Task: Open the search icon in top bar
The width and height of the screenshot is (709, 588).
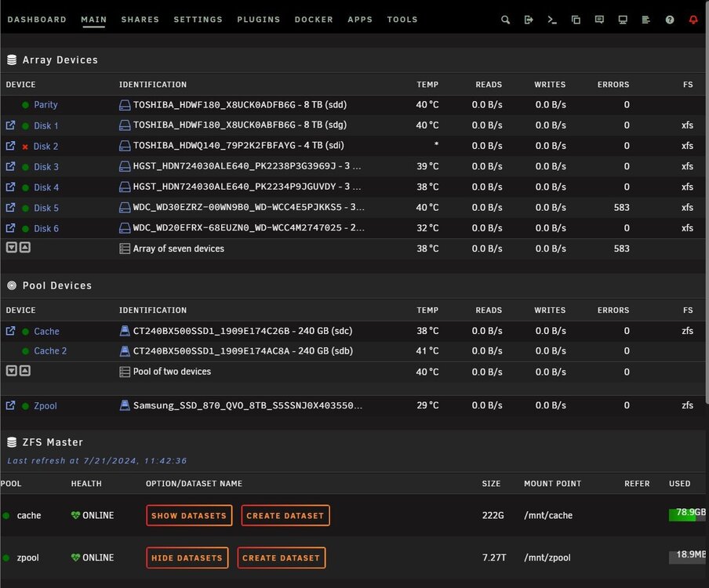Action: click(x=505, y=20)
